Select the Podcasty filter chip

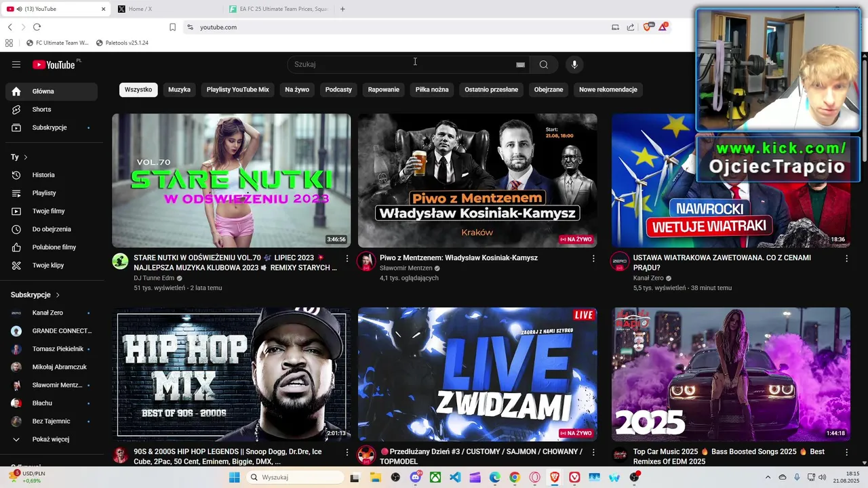tap(338, 89)
